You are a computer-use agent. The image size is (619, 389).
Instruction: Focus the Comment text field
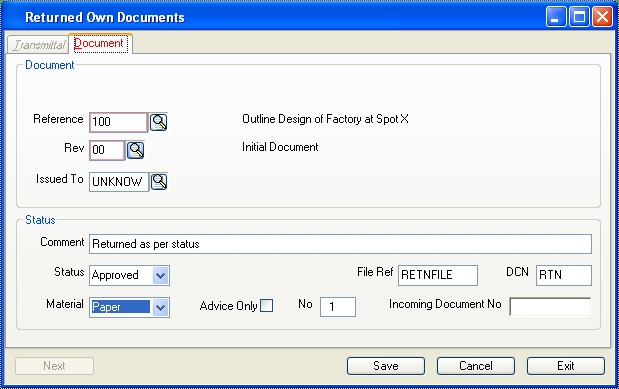340,244
